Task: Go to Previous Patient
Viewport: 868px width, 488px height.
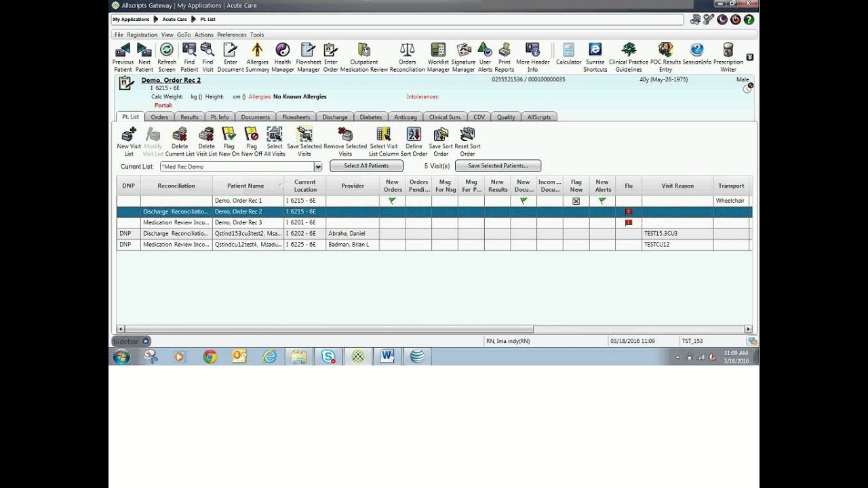Action: 123,57
